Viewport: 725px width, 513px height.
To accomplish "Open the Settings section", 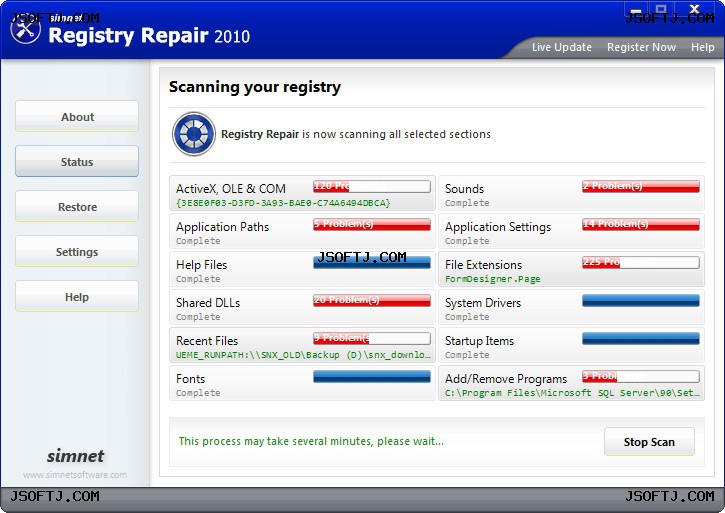I will click(x=77, y=251).
